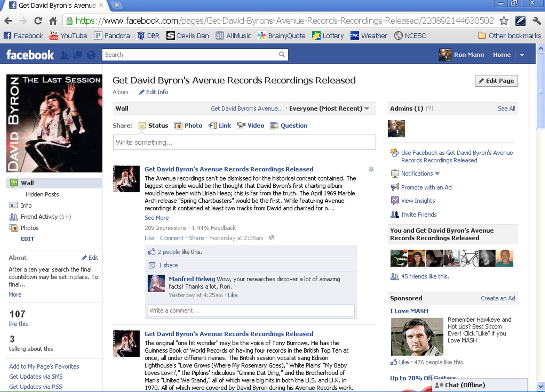Open Friend Activity in sidebar

tap(40, 217)
